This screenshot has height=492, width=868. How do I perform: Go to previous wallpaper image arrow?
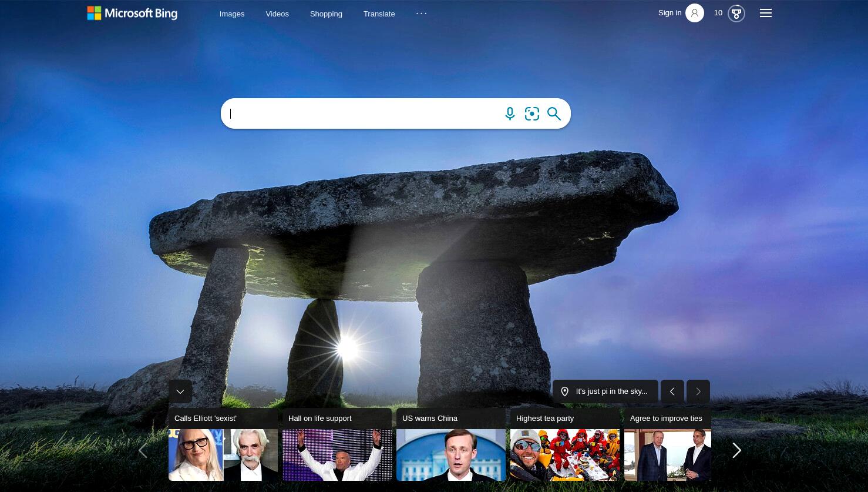(x=672, y=391)
